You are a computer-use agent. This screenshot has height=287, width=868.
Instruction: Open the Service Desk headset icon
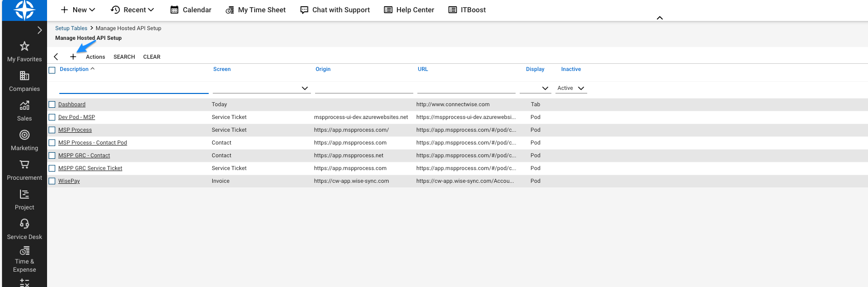[25, 224]
